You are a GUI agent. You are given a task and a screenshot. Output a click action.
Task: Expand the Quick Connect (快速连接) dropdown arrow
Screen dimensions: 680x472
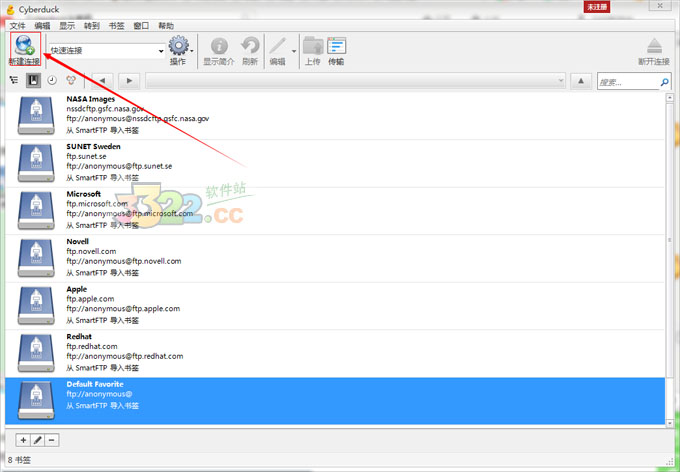tap(161, 51)
